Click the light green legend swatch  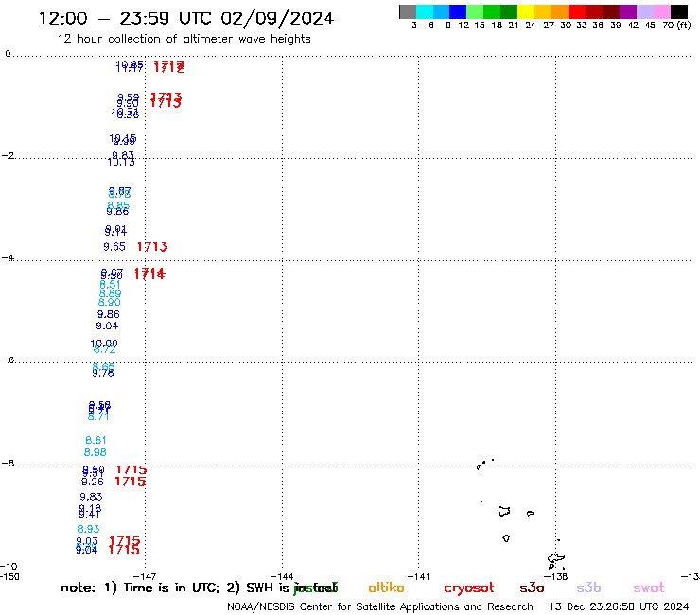pyautogui.click(x=475, y=11)
